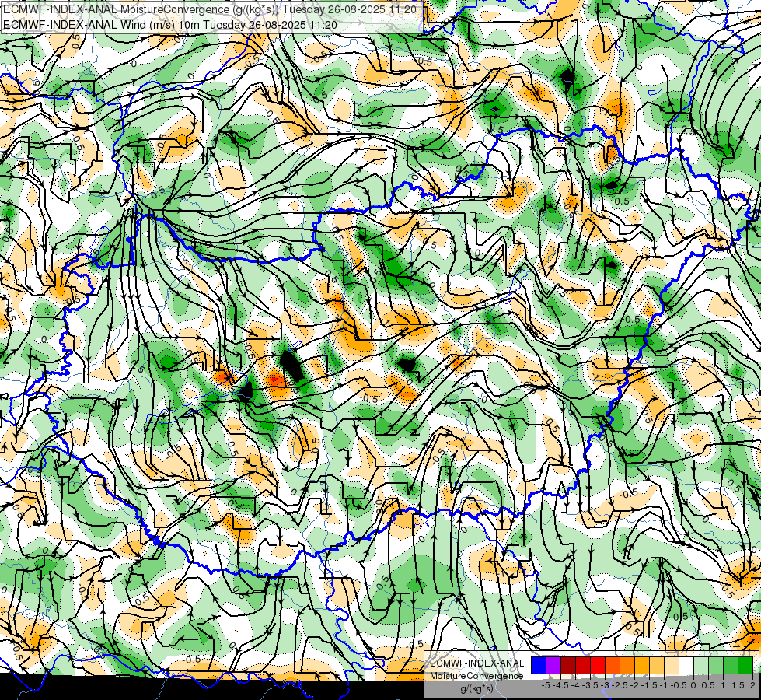Click the -2.5 legend tick label
Image resolution: width=761 pixels, height=700 pixels.
click(x=620, y=685)
